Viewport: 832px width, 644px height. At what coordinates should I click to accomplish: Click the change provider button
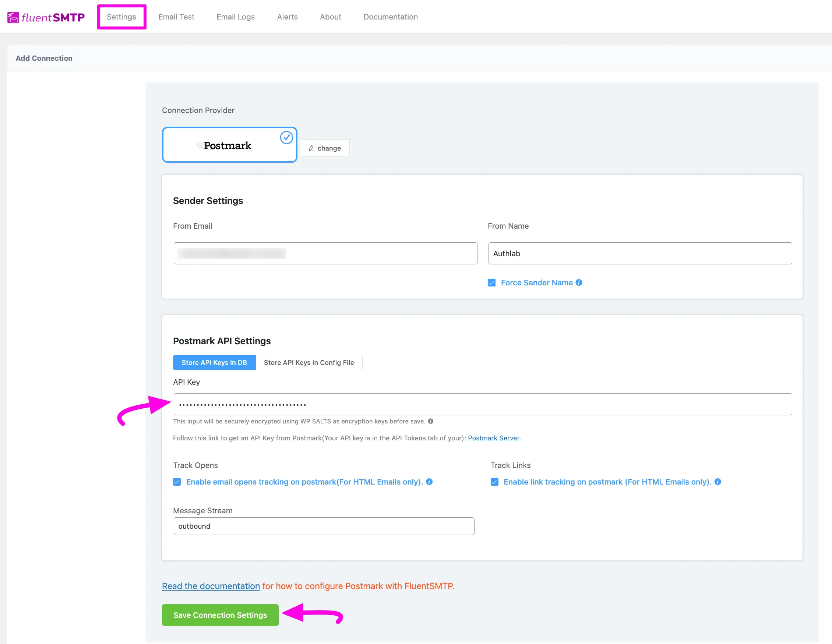coord(325,148)
